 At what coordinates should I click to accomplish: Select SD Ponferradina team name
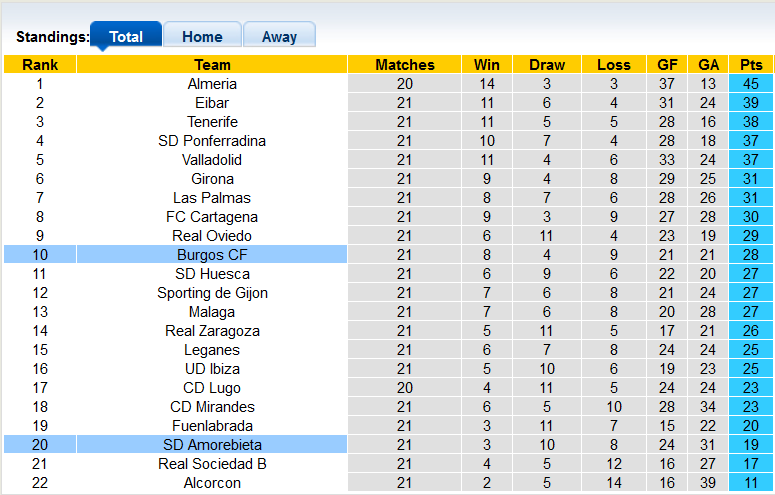(x=212, y=141)
